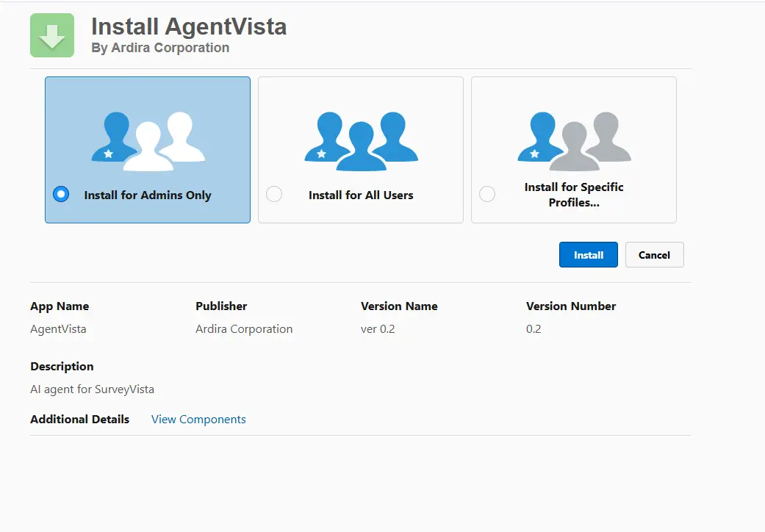The image size is (765, 532).
Task: Click the "ver 0.2" Version Name value
Action: tap(378, 329)
